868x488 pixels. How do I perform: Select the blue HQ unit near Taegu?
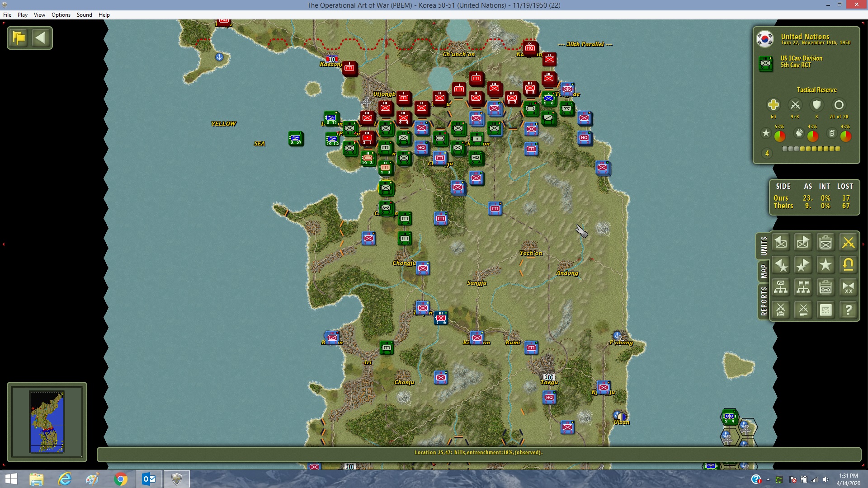549,398
